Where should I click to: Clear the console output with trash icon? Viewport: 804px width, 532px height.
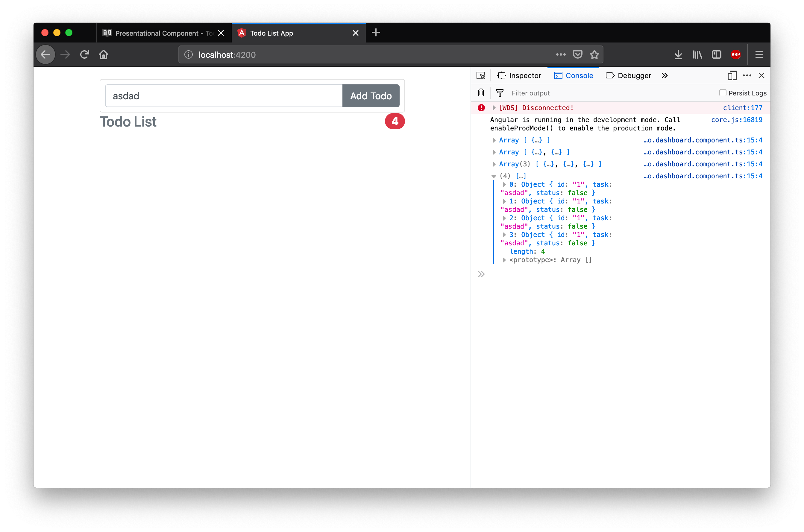[481, 93]
